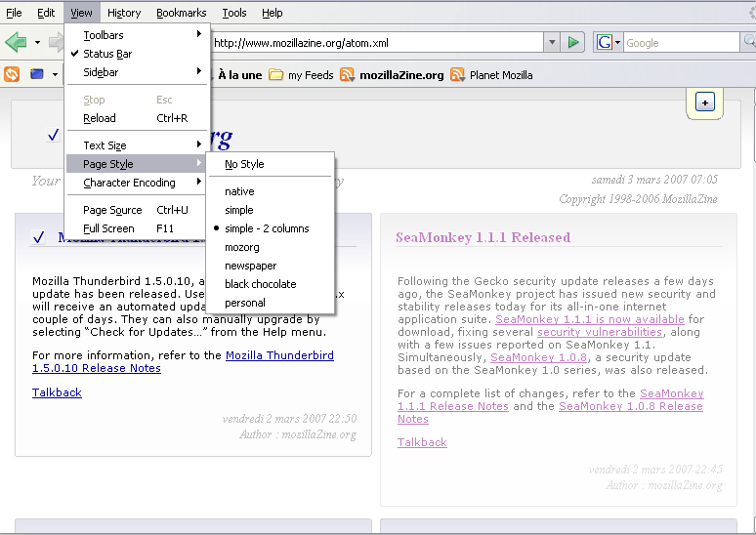The width and height of the screenshot is (756, 535).
Task: Open Talkback link under SeaMonkey article
Action: pos(422,442)
